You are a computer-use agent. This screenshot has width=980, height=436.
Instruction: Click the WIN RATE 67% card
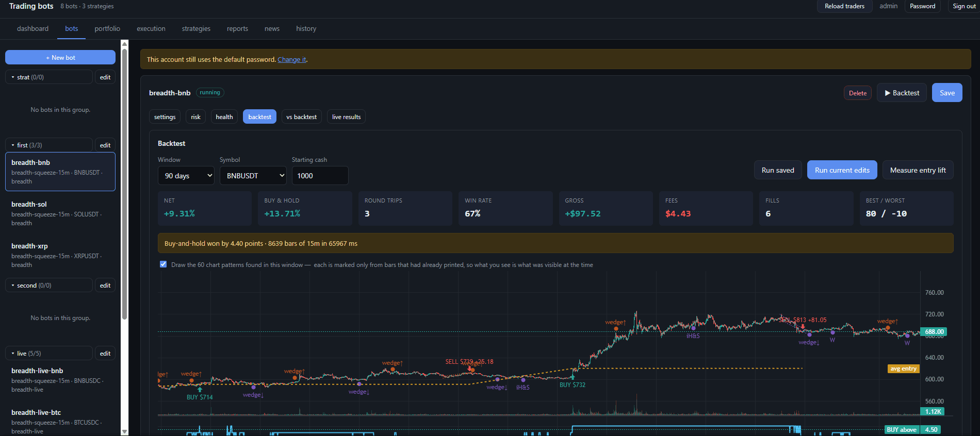pos(505,208)
